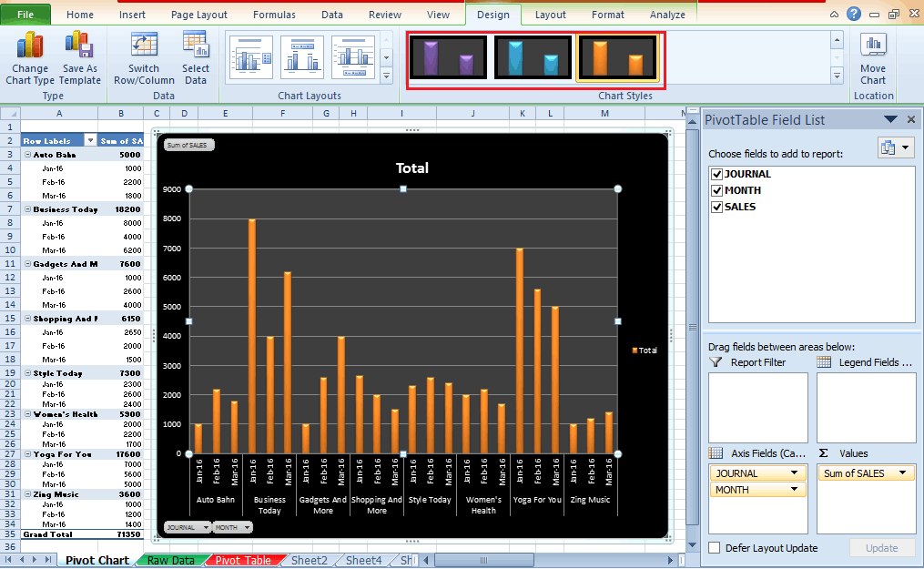This screenshot has width=924, height=569.
Task: Click the Update button
Action: (x=882, y=547)
